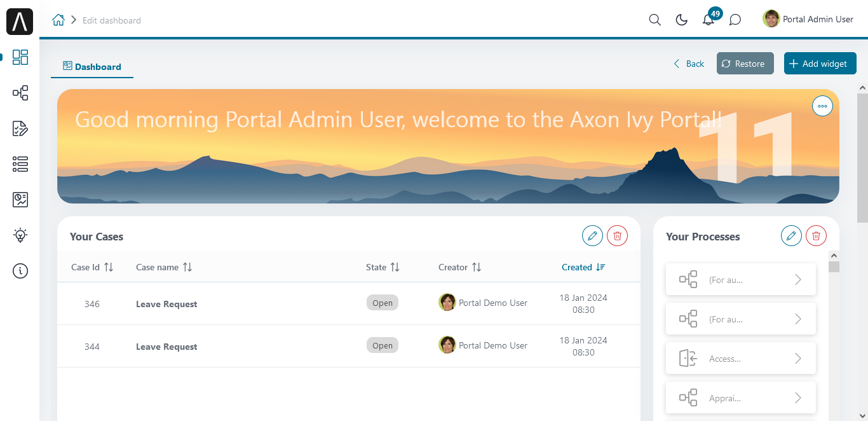Open the Dashboard icon in sidebar
Image resolution: width=868 pixels, height=421 pixels.
20,57
